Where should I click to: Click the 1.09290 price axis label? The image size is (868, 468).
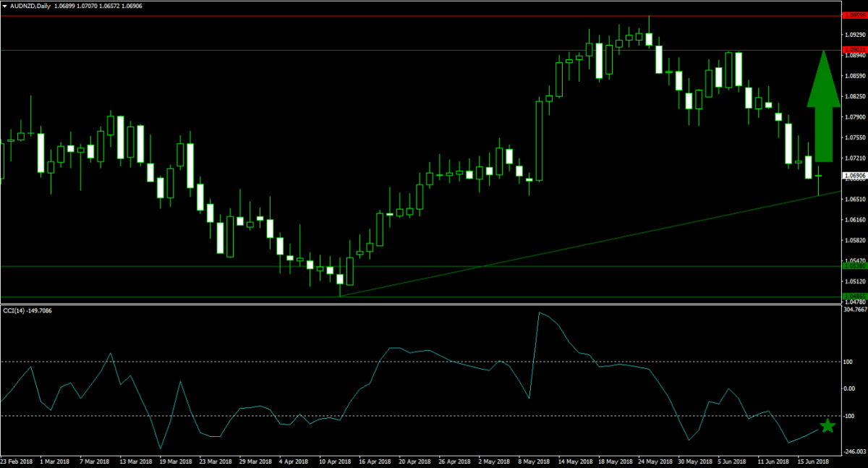(x=855, y=34)
